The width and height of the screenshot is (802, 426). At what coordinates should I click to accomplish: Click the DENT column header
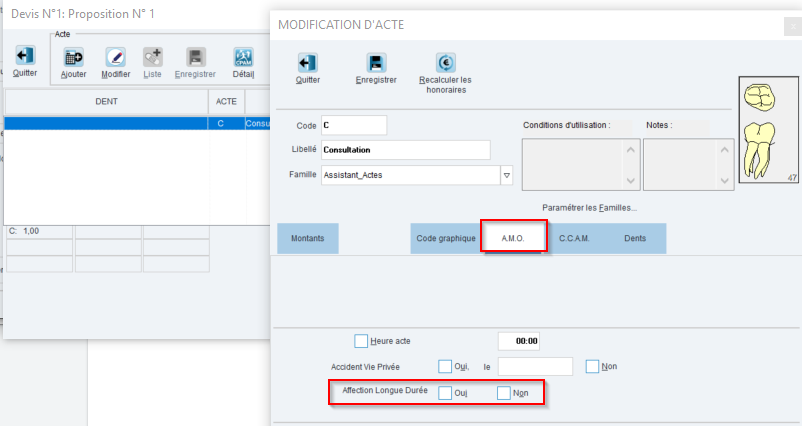tap(106, 102)
